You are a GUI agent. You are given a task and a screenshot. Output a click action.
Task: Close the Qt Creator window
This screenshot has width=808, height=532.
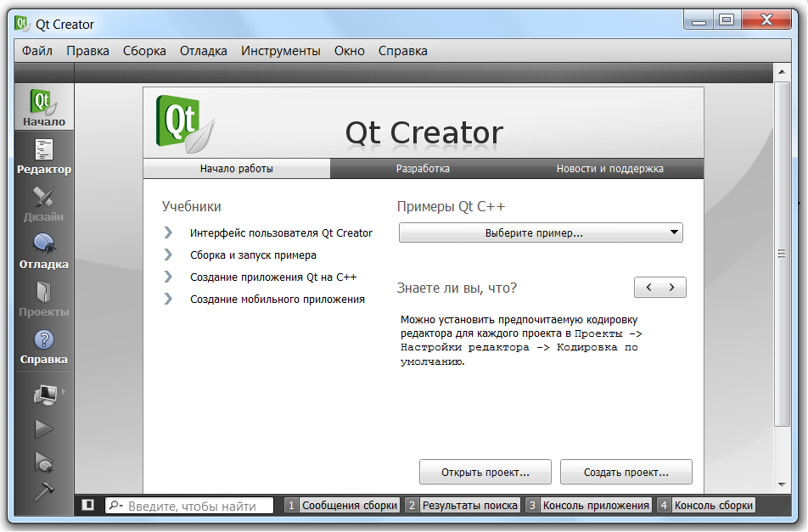(x=766, y=20)
